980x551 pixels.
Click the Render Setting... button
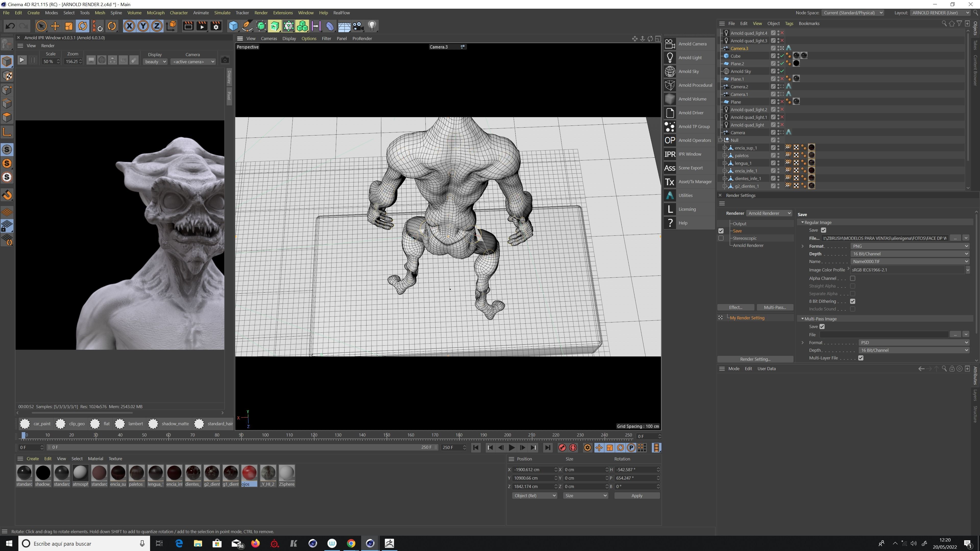tap(755, 359)
